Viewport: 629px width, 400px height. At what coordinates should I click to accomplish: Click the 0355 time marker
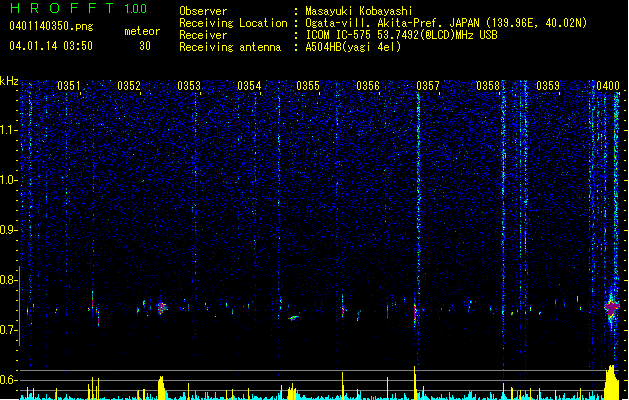pyautogui.click(x=308, y=86)
